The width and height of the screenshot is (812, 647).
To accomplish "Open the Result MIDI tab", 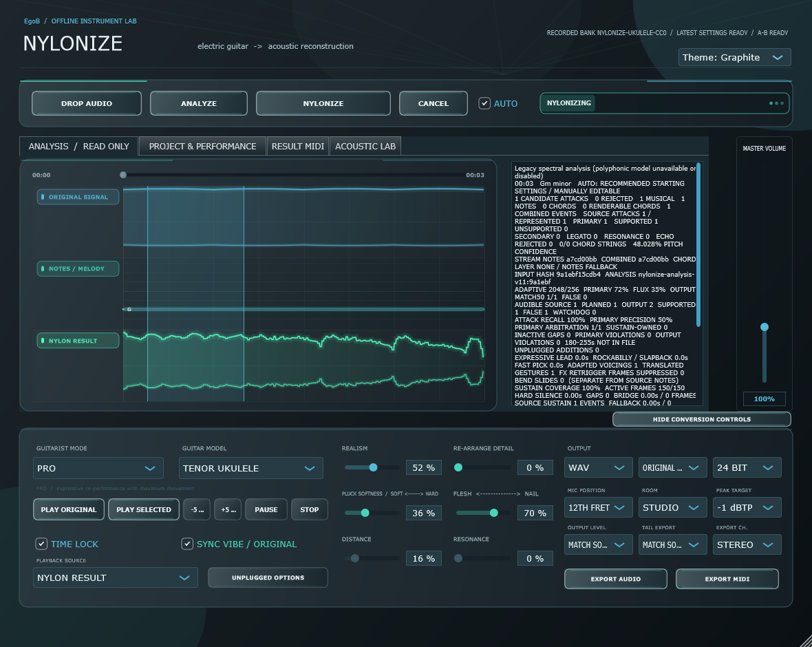I will coord(298,146).
